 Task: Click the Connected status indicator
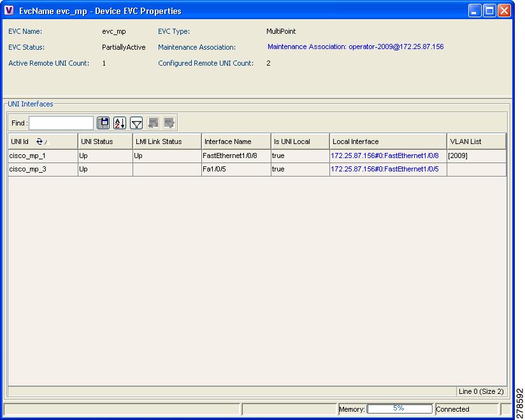point(452,409)
